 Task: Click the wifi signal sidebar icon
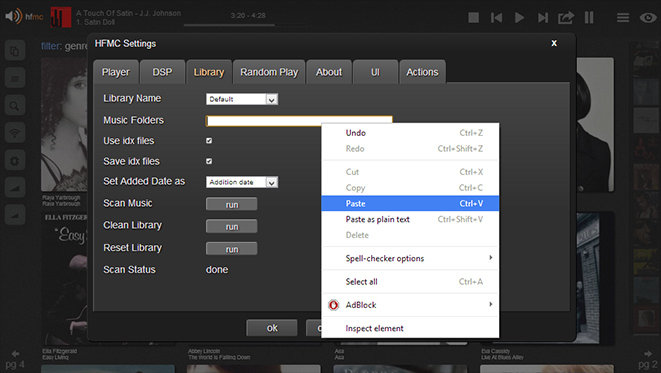tap(15, 133)
